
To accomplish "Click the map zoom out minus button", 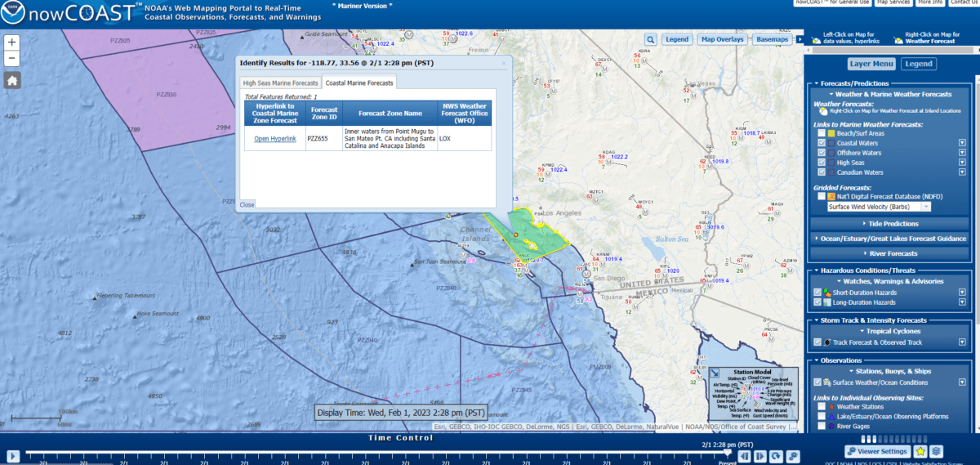I will [x=12, y=59].
